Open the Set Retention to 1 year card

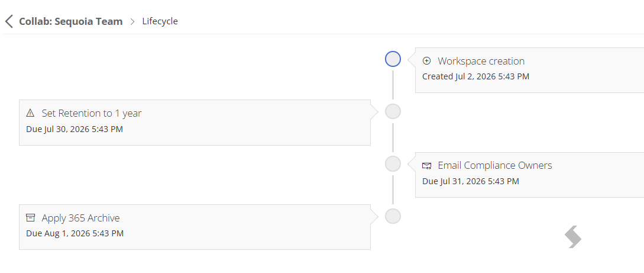pyautogui.click(x=195, y=123)
